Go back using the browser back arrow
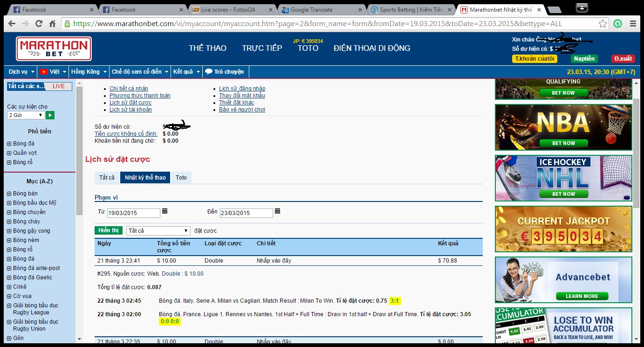The width and height of the screenshot is (644, 347). pyautogui.click(x=12, y=24)
